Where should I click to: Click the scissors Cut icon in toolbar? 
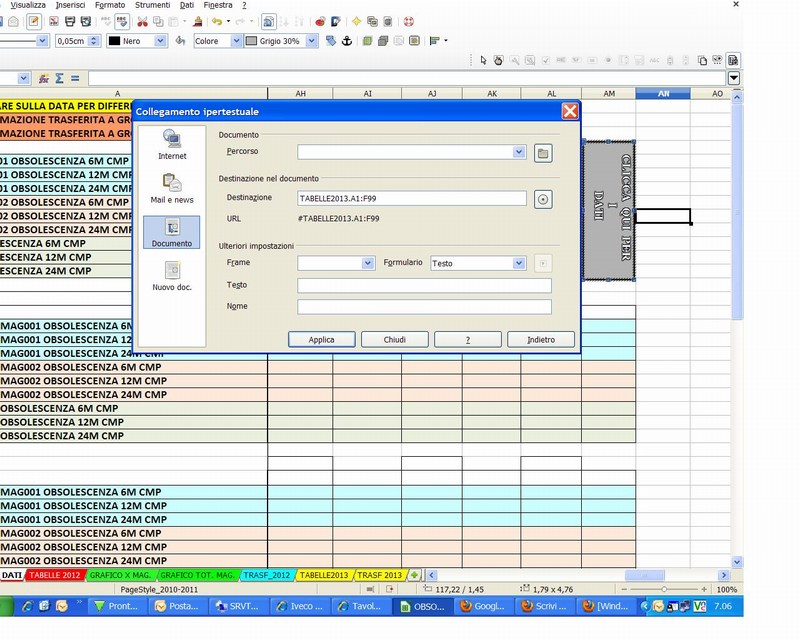pos(142,21)
